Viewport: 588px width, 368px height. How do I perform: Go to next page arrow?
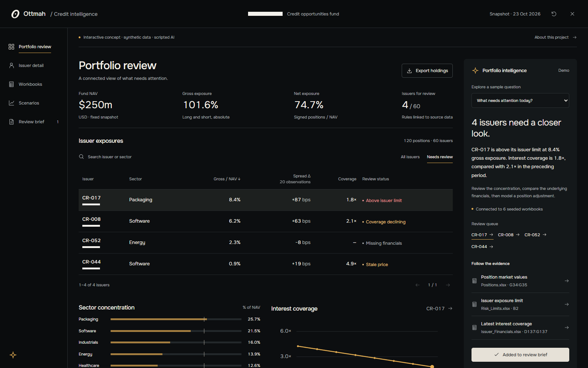tap(448, 285)
